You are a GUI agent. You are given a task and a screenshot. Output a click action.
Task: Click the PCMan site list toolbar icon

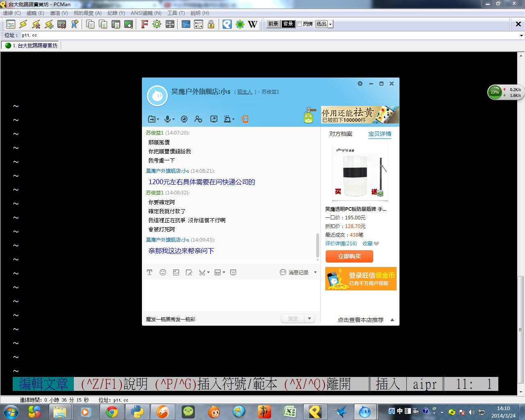(11, 24)
